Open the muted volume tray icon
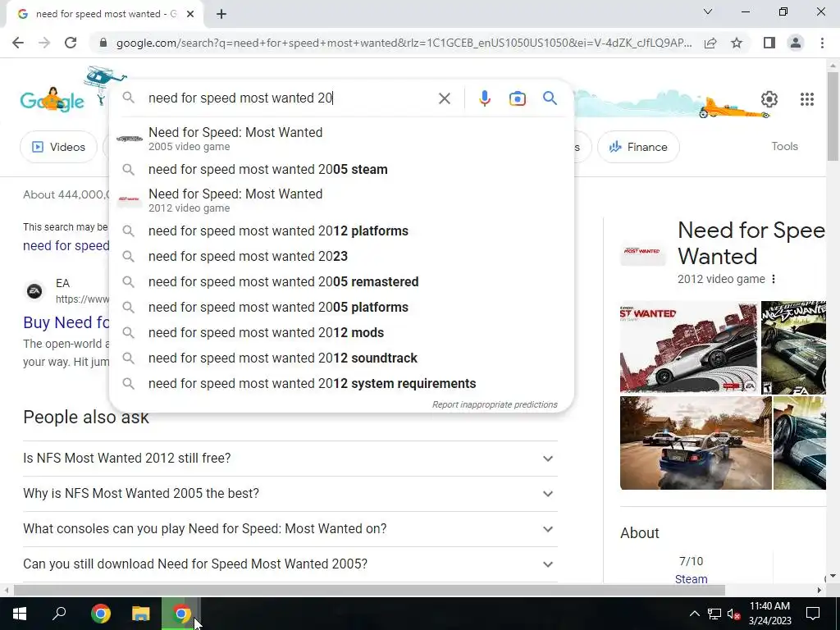 734,614
